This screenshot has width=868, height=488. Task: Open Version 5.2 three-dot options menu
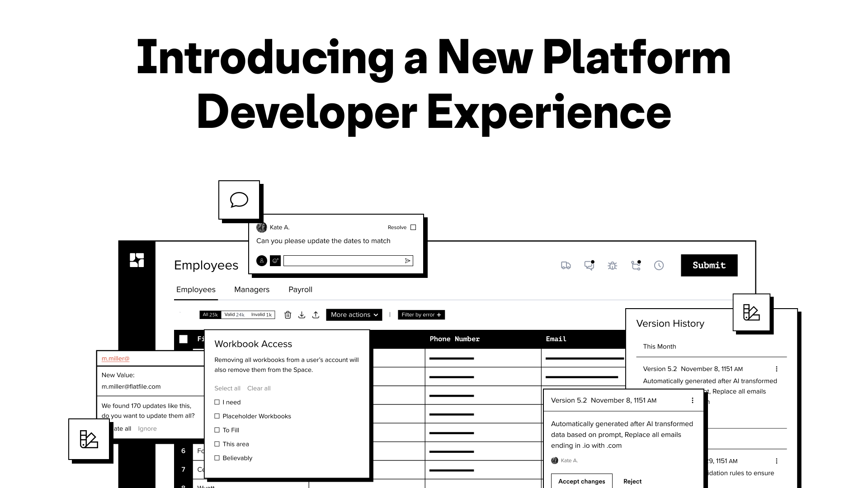pyautogui.click(x=692, y=400)
